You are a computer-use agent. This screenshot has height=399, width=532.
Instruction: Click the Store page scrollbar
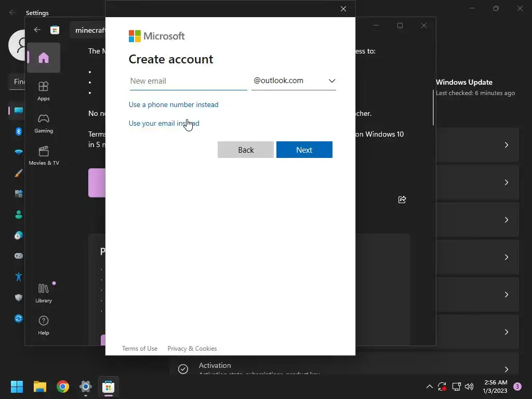[x=433, y=108]
